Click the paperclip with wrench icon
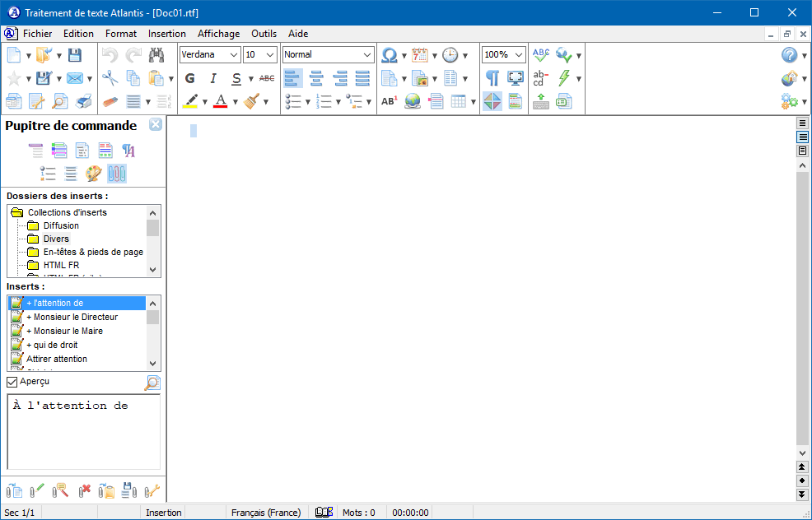Screen dimensions: 812x520 (152, 490)
